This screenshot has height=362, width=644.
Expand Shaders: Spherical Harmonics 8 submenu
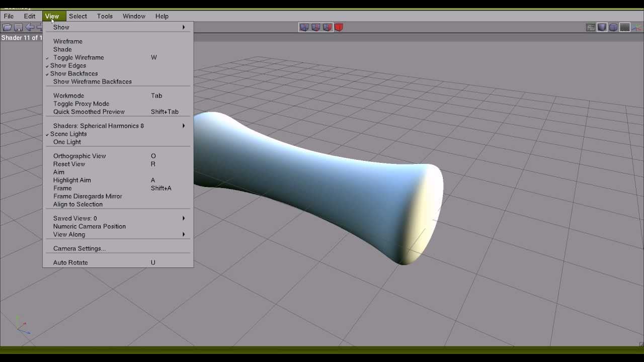coord(118,126)
